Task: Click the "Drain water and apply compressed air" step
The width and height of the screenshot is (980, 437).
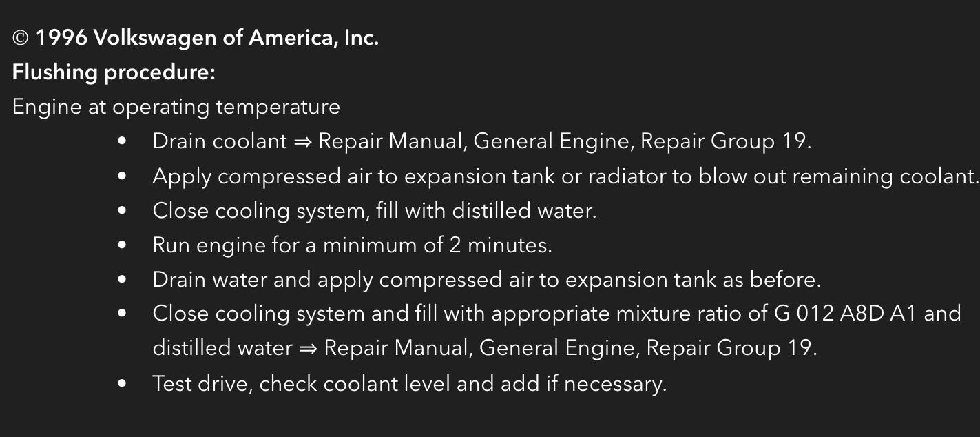Action: pyautogui.click(x=486, y=280)
